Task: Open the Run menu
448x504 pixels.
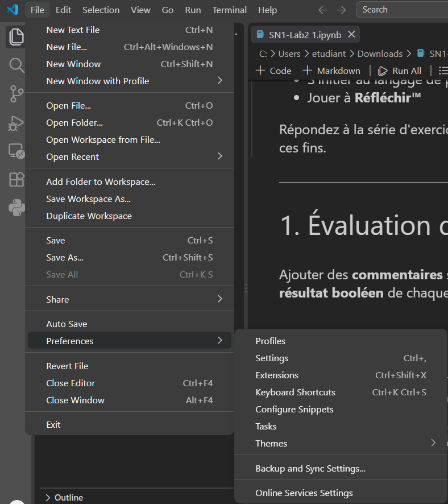Action: coord(193,10)
